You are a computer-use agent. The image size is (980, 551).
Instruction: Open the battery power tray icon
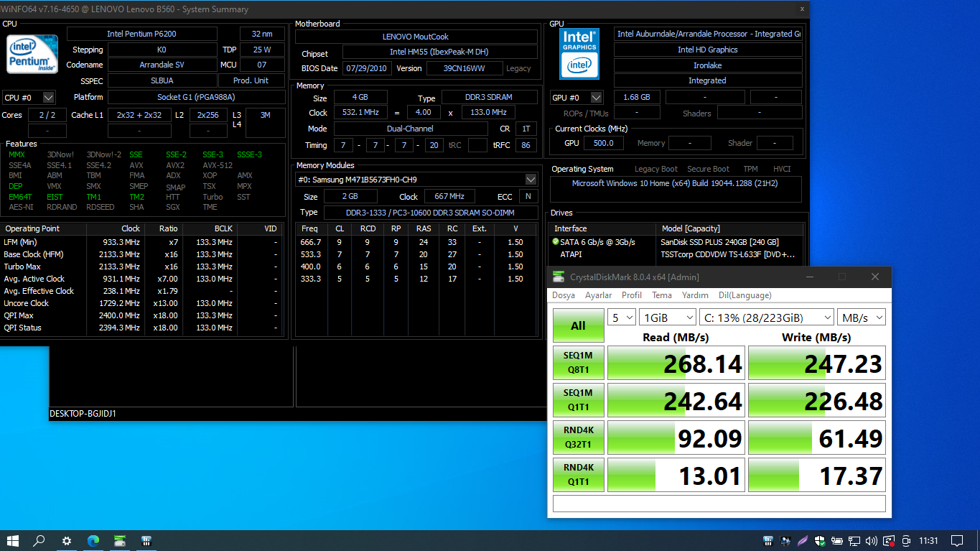pyautogui.click(x=837, y=541)
